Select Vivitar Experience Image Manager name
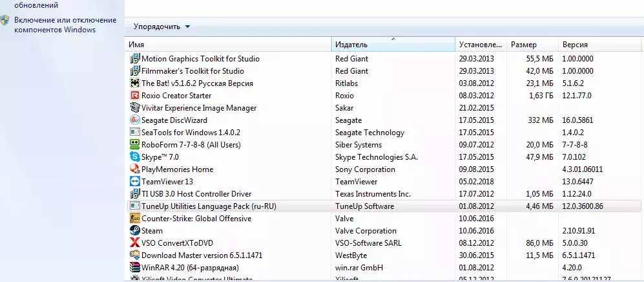The width and height of the screenshot is (644, 282). [199, 108]
